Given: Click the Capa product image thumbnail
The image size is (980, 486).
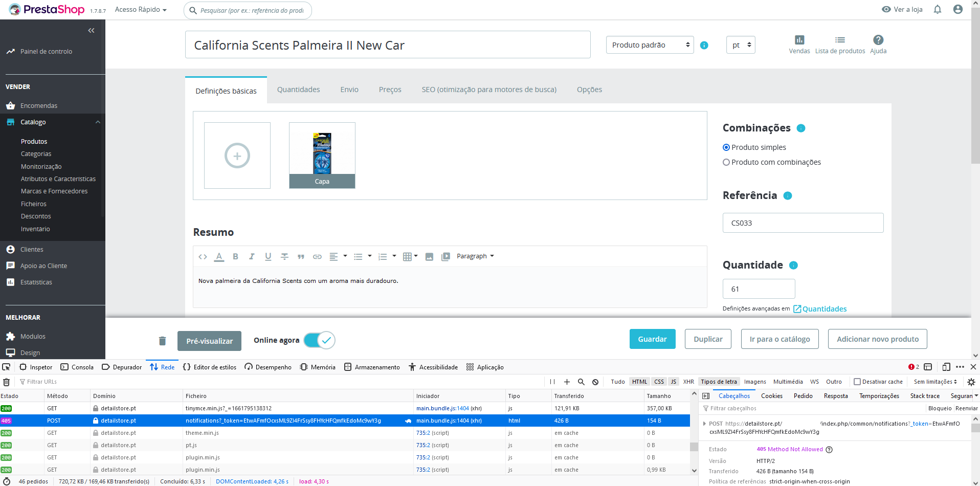Looking at the screenshot, I should (x=322, y=156).
